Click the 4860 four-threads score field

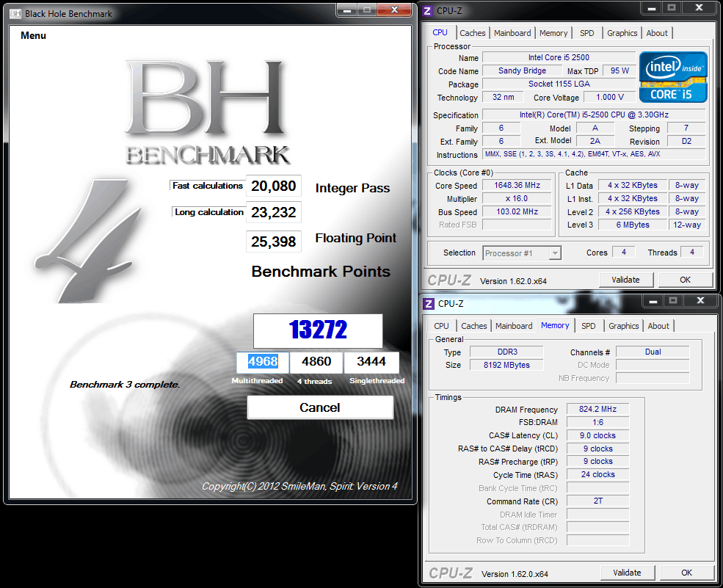316,362
